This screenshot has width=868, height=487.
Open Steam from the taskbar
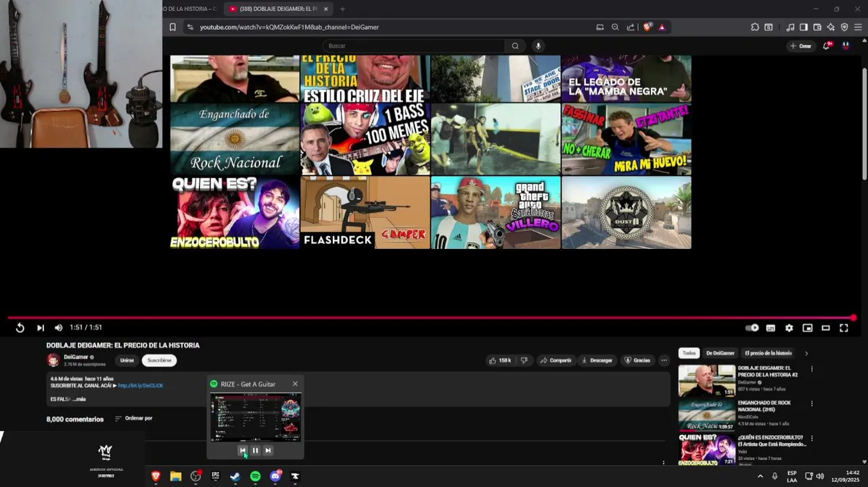[235, 476]
